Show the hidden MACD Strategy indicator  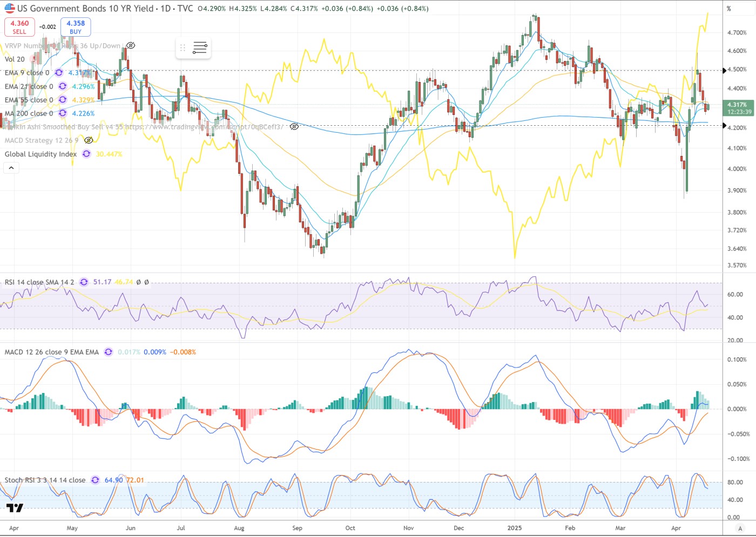click(x=89, y=140)
